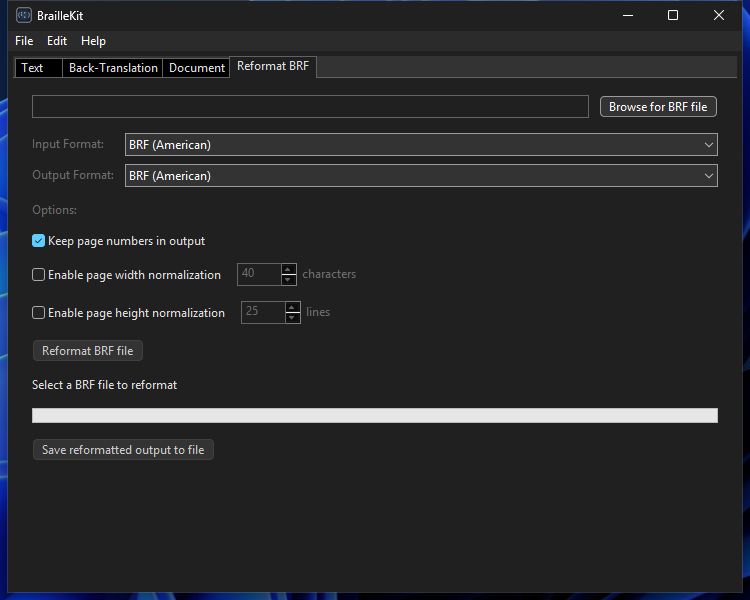Close the BrailleKit window
750x600 pixels.
pos(718,15)
